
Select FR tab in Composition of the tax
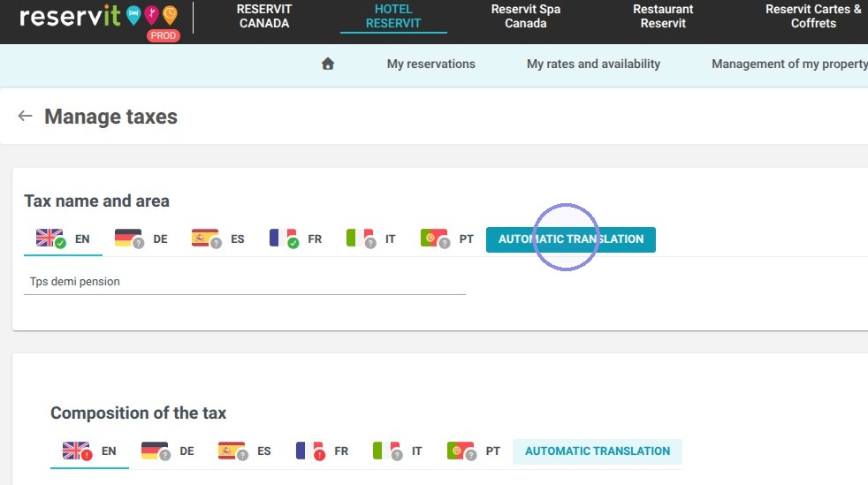322,451
